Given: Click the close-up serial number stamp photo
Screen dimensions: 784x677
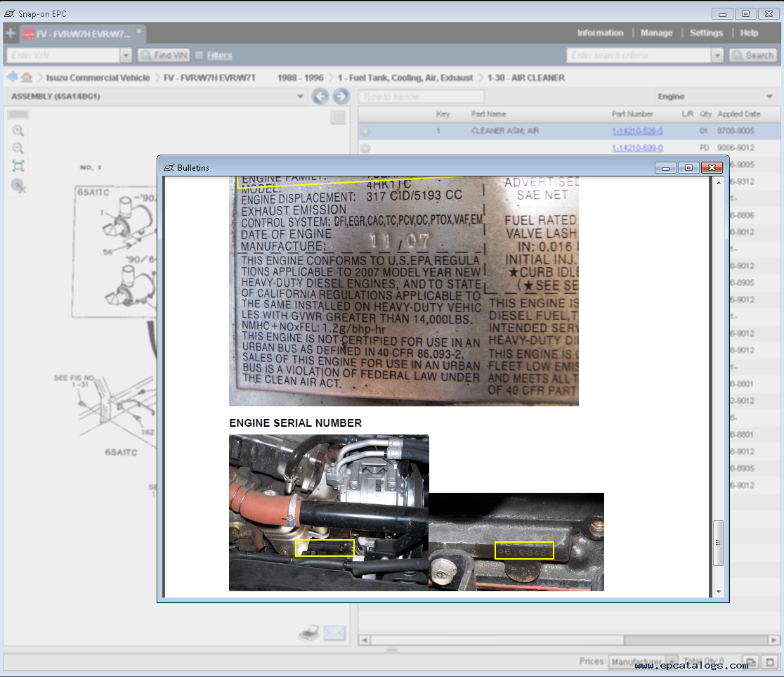Looking at the screenshot, I should point(516,542).
